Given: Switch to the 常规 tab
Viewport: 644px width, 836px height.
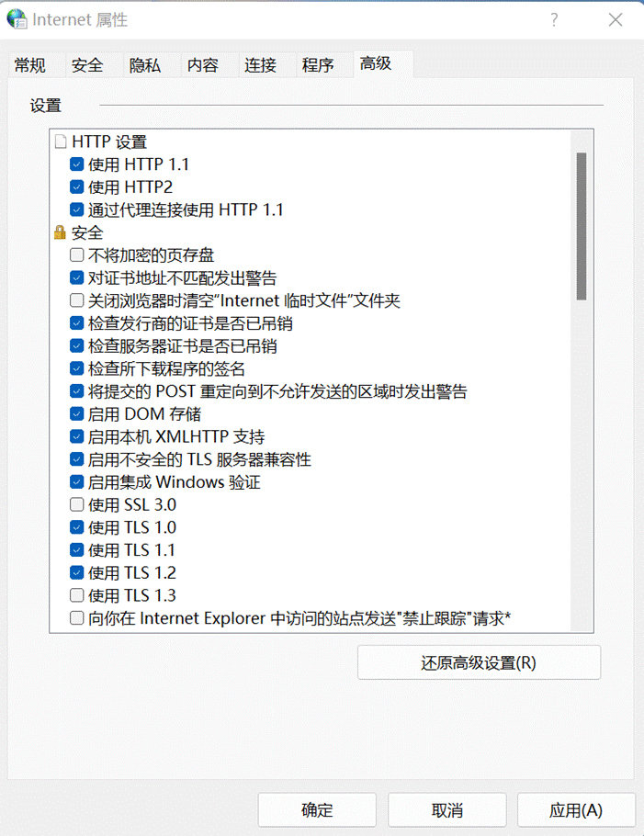Looking at the screenshot, I should click(x=29, y=65).
